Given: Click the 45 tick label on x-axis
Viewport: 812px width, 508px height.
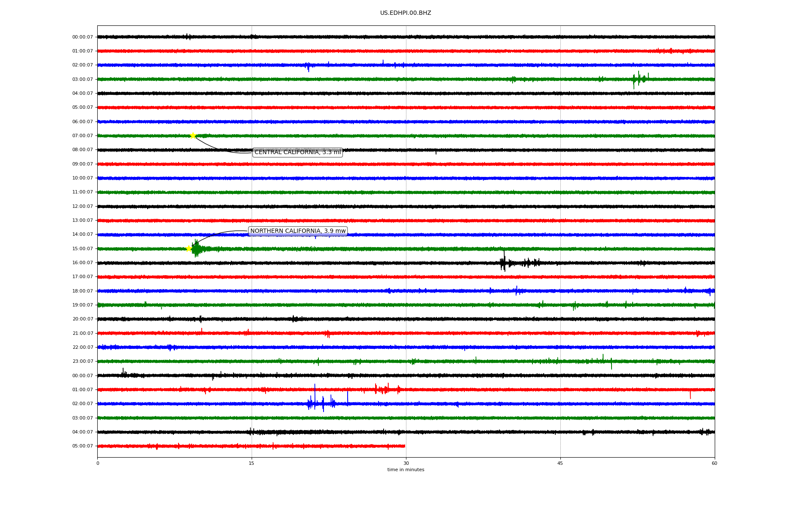Looking at the screenshot, I should coord(560,463).
